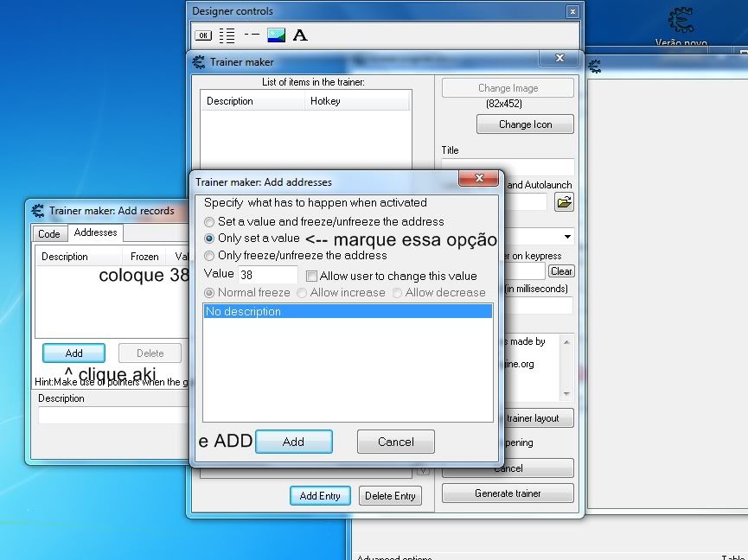
Task: Select the 'Only set a value' radio option
Action: 209,239
